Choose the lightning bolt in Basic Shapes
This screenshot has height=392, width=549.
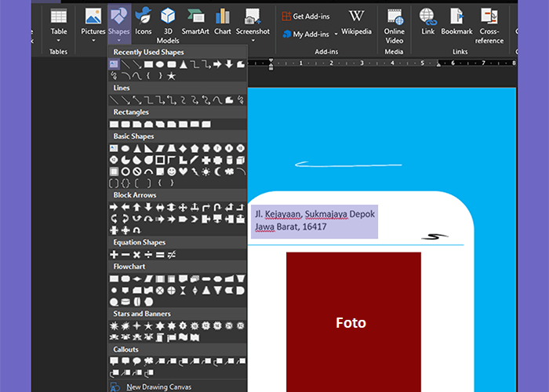pos(195,172)
